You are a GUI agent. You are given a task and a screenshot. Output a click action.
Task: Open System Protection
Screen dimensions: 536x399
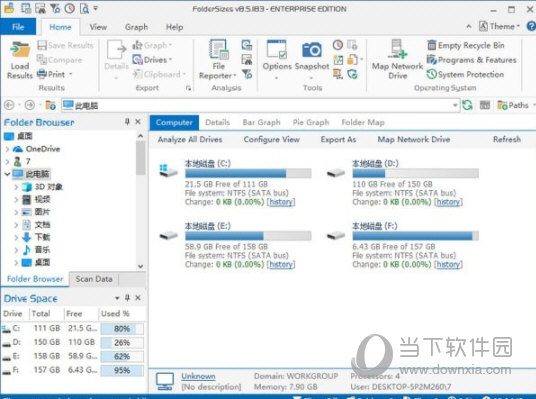465,74
